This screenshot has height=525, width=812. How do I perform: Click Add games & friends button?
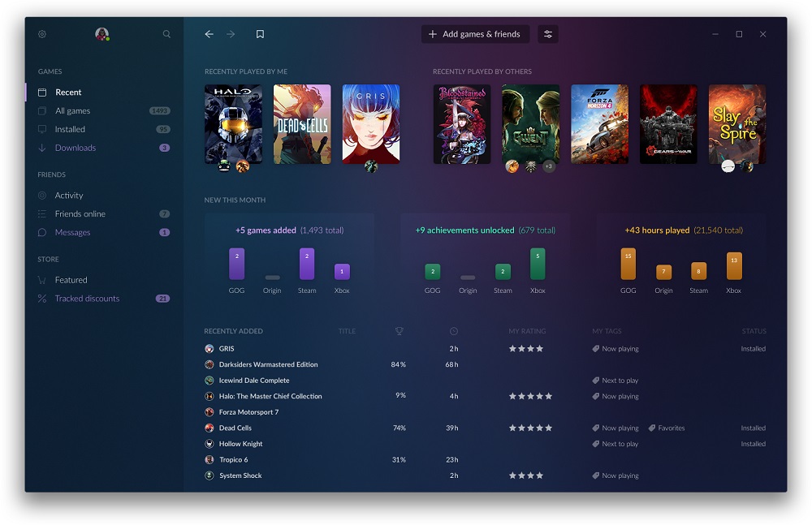(475, 34)
